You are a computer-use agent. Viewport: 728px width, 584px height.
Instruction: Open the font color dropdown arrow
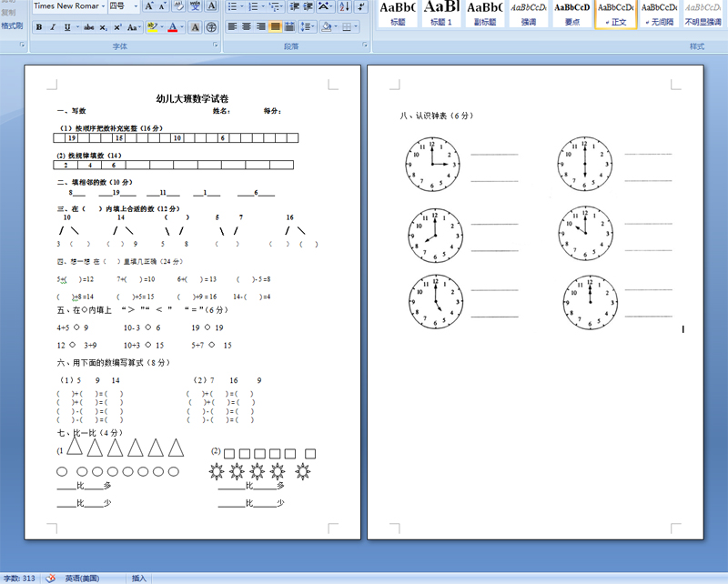(x=182, y=27)
